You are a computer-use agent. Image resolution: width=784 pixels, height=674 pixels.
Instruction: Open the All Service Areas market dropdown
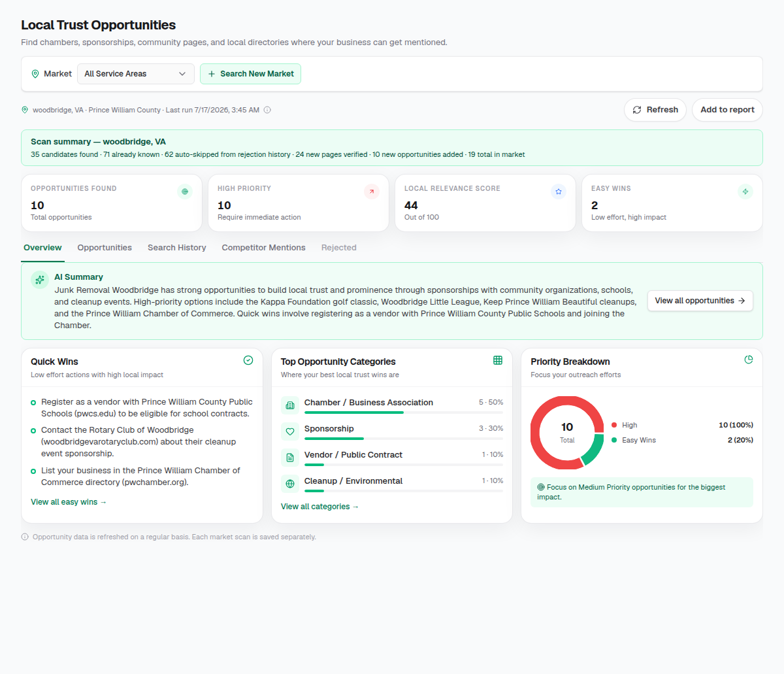(136, 74)
